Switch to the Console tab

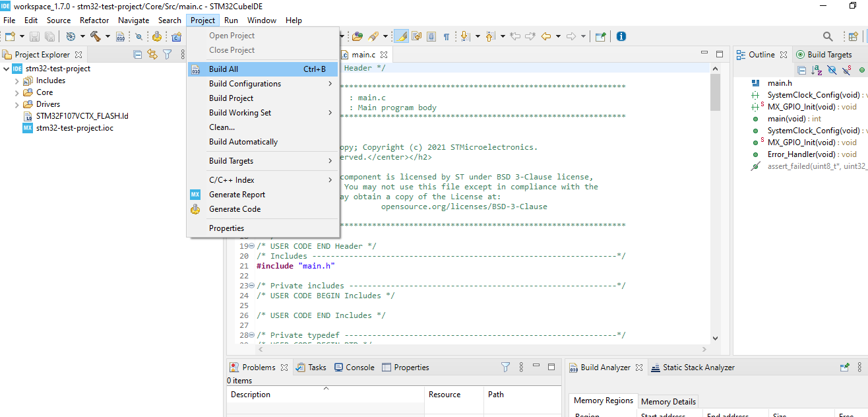click(359, 368)
